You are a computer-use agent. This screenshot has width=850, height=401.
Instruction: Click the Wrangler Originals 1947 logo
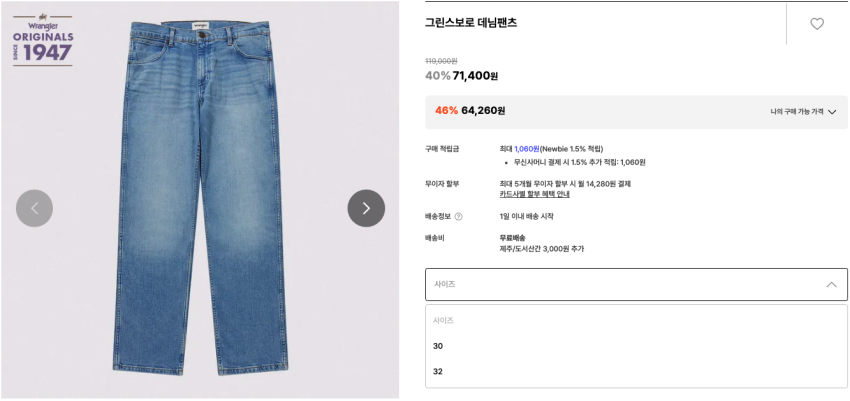[43, 39]
